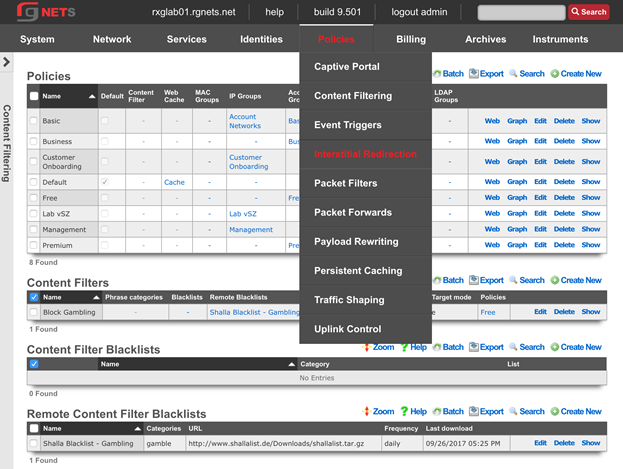Click Export in Content Filters section
Image resolution: width=623 pixels, height=469 pixels.
486,280
